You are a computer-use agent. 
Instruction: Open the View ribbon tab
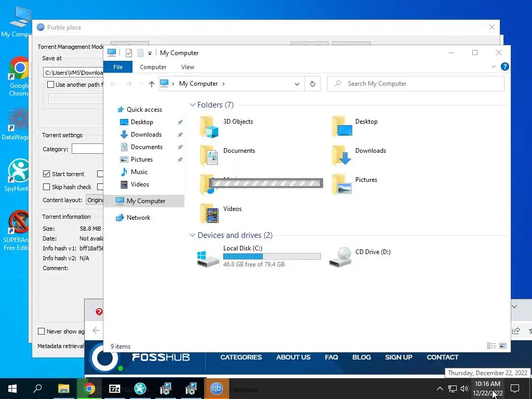[188, 67]
